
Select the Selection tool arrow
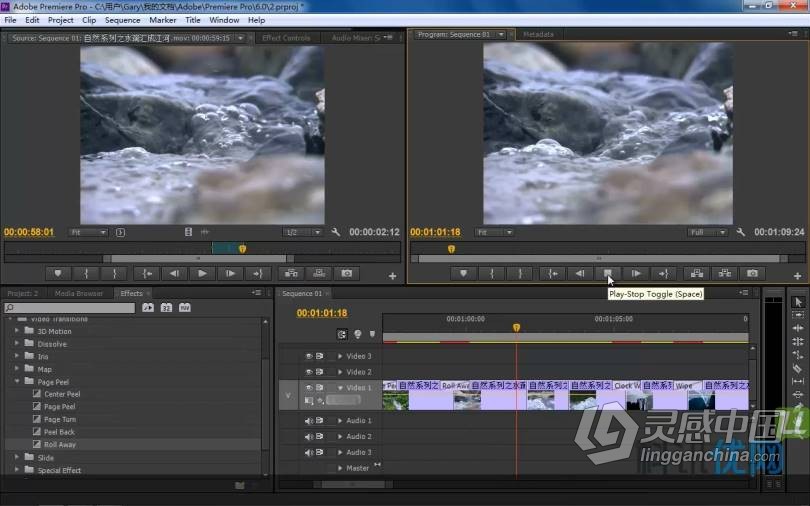[x=798, y=302]
